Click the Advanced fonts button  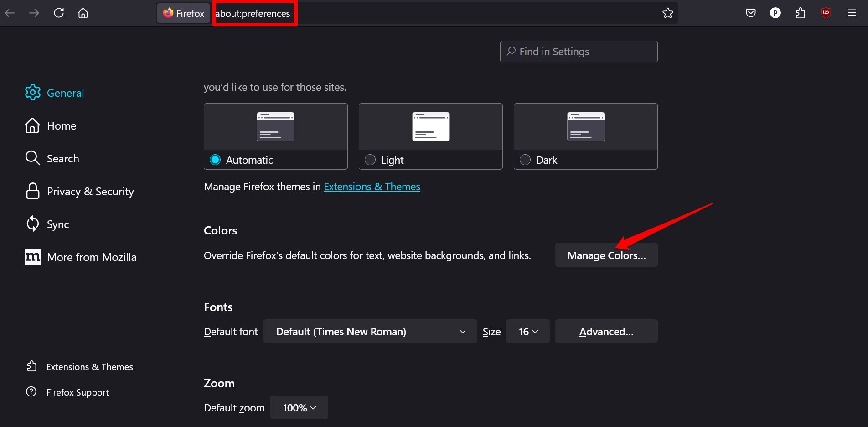pos(606,332)
